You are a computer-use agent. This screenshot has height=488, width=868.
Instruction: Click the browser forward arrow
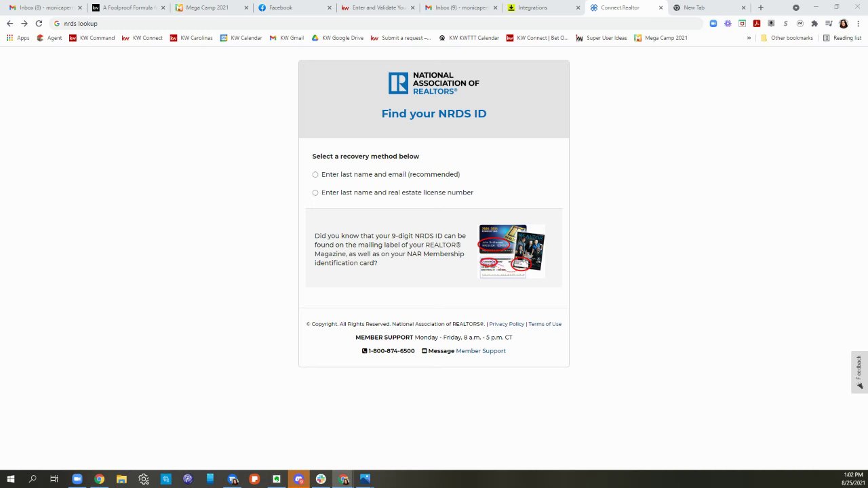coord(24,23)
